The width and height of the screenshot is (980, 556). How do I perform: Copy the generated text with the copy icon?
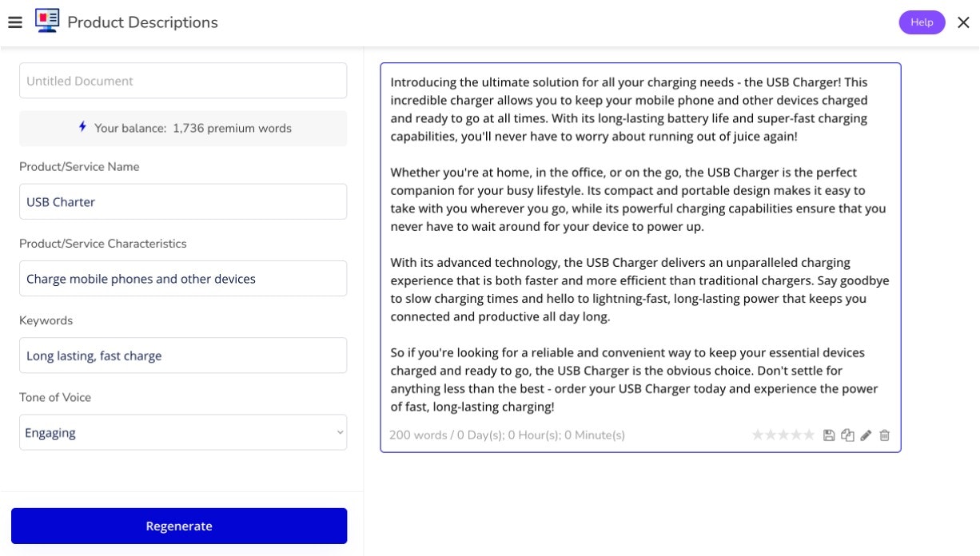[x=847, y=435]
